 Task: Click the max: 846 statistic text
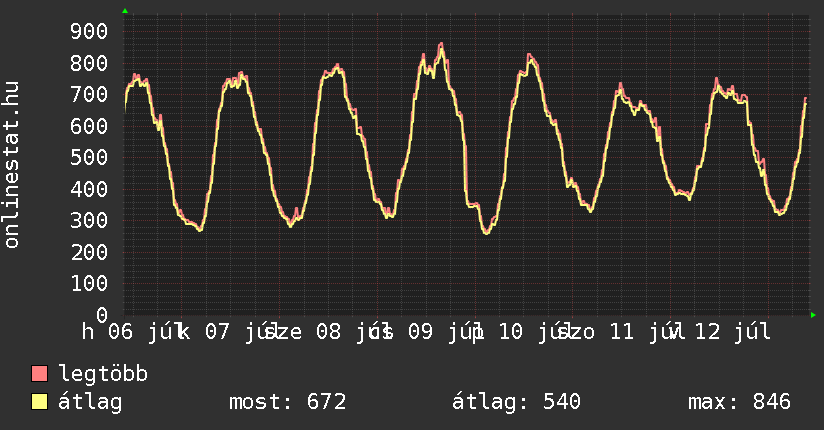(739, 402)
